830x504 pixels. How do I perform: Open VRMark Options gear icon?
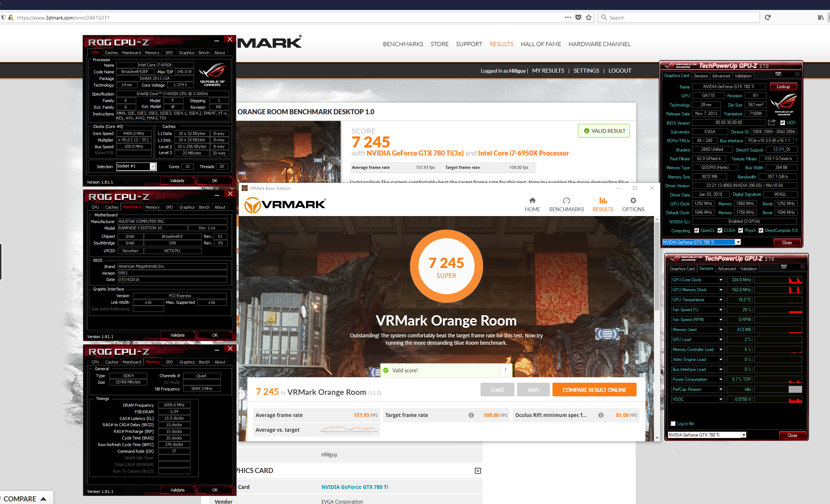pyautogui.click(x=633, y=201)
